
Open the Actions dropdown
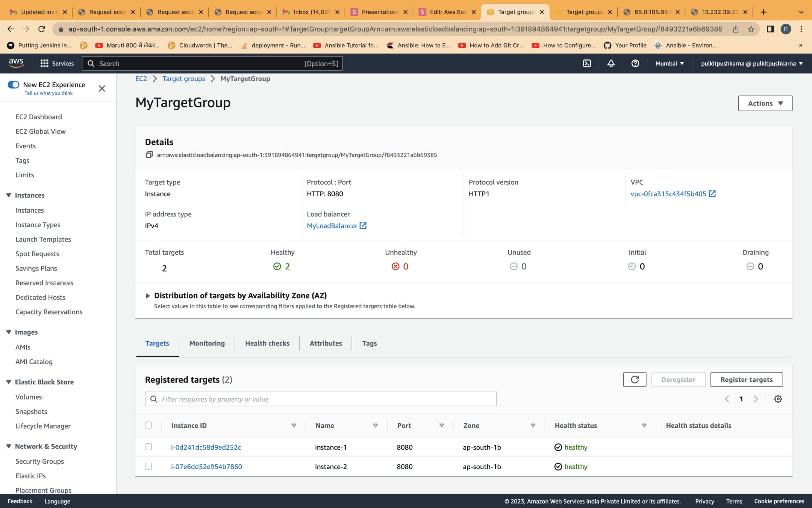(765, 103)
